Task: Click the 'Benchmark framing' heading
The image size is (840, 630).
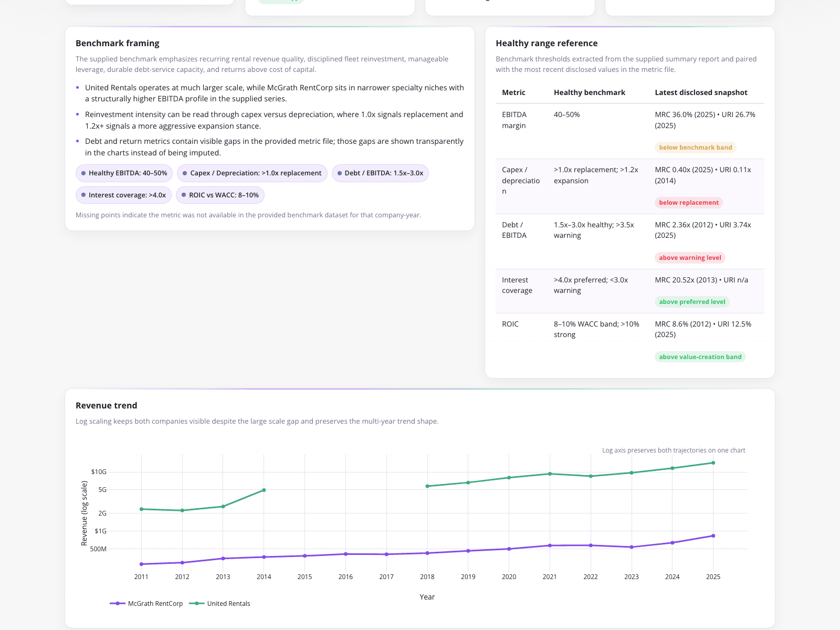Action: point(118,43)
